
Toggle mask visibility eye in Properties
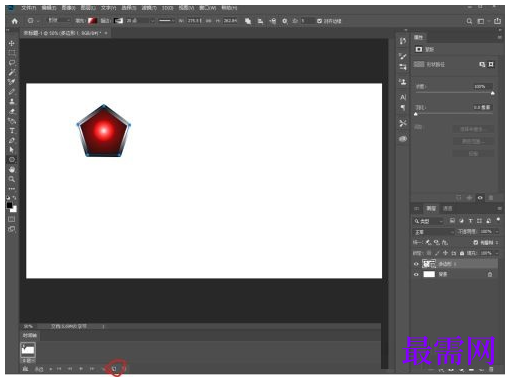coord(480,198)
